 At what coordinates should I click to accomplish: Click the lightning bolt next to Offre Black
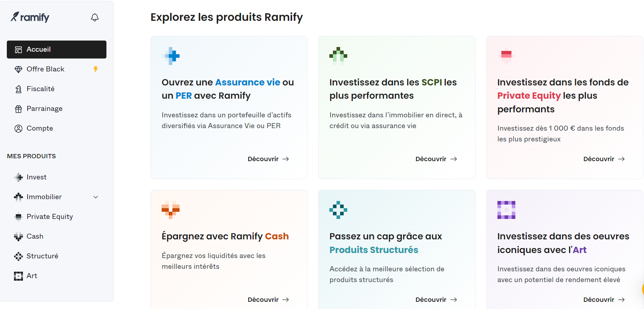(x=95, y=69)
